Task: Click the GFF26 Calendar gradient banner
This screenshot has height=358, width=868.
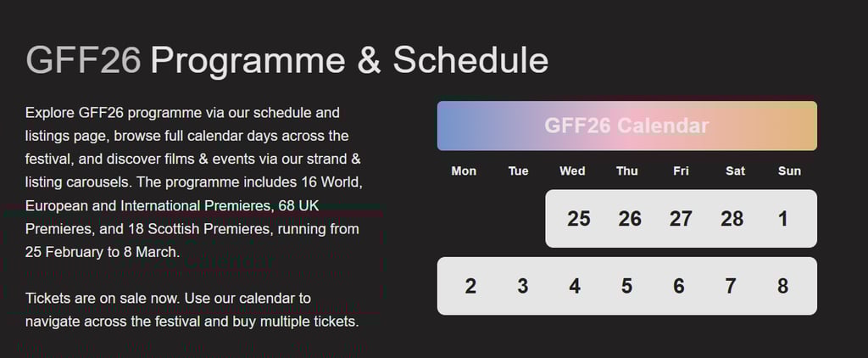Action: 626,126
